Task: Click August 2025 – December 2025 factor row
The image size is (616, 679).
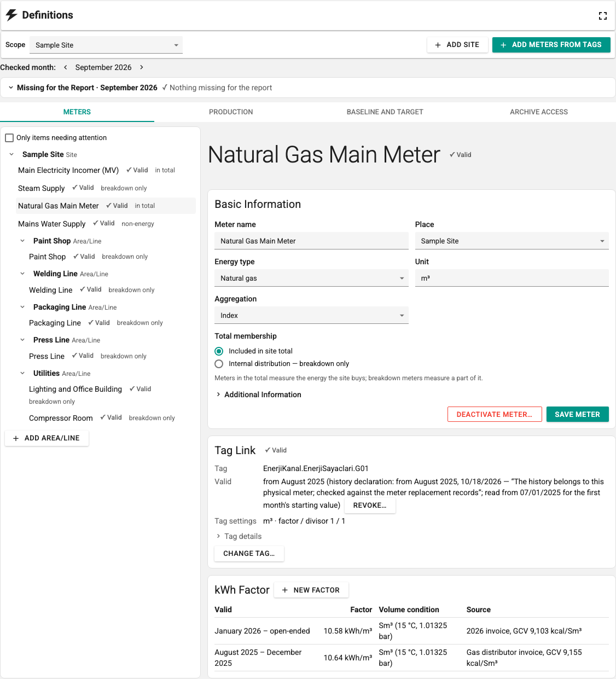Action: pos(411,658)
